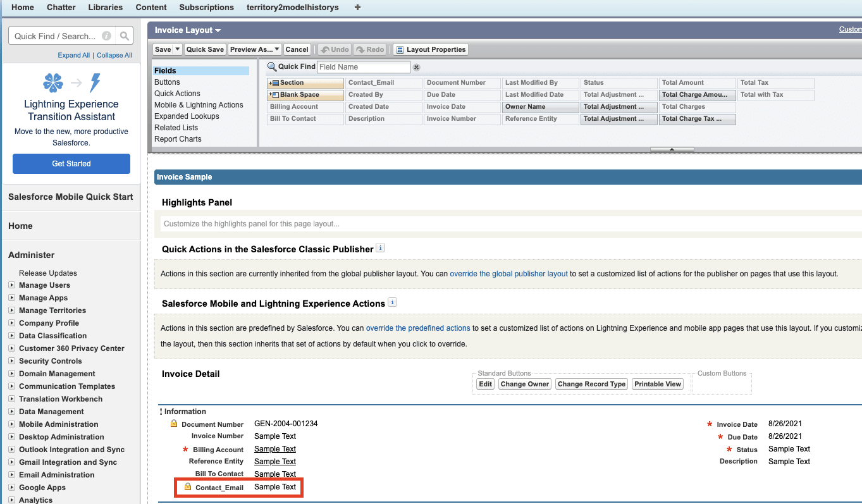The height and width of the screenshot is (504, 862).
Task: Click info icon next to Quick Actions heading
Action: [380, 248]
